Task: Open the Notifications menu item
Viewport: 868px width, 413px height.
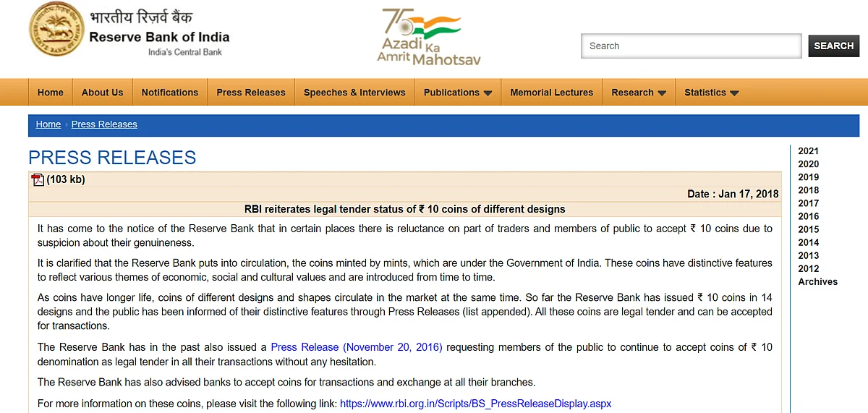Action: pyautogui.click(x=170, y=93)
